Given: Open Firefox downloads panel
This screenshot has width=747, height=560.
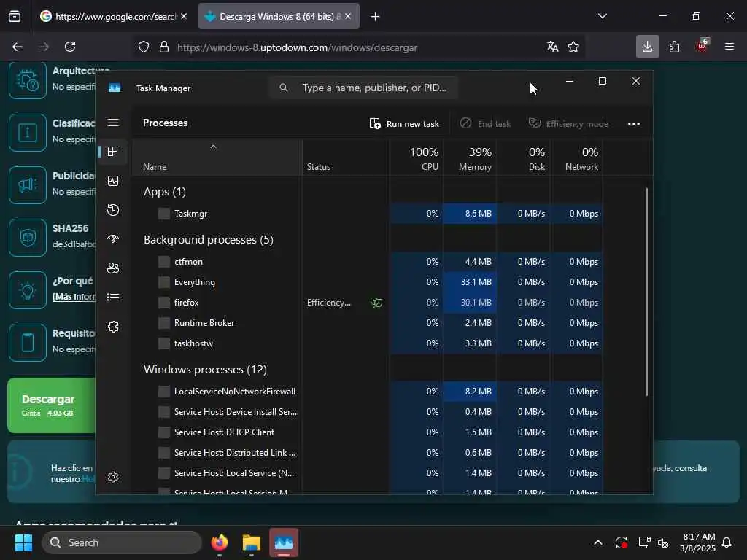Looking at the screenshot, I should tap(648, 47).
